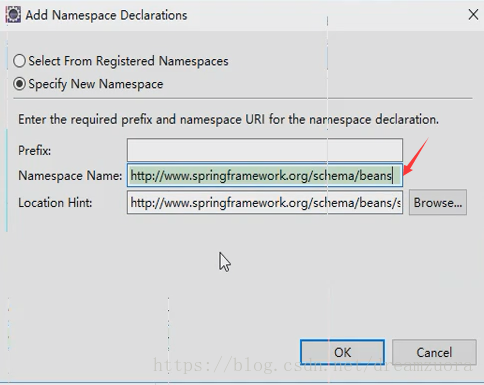484x385 pixels.
Task: Click into the Prefix input field
Action: (x=265, y=150)
